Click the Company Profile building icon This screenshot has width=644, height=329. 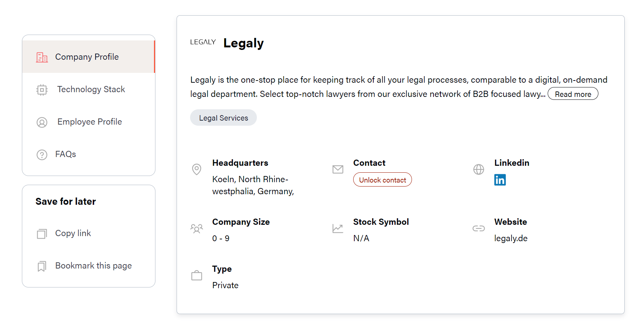[x=42, y=57]
